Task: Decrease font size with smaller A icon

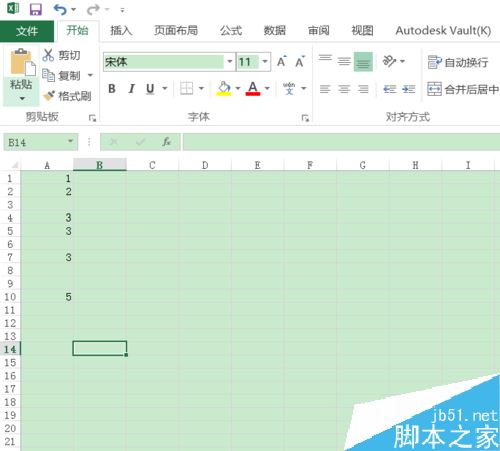Action: pyautogui.click(x=300, y=62)
